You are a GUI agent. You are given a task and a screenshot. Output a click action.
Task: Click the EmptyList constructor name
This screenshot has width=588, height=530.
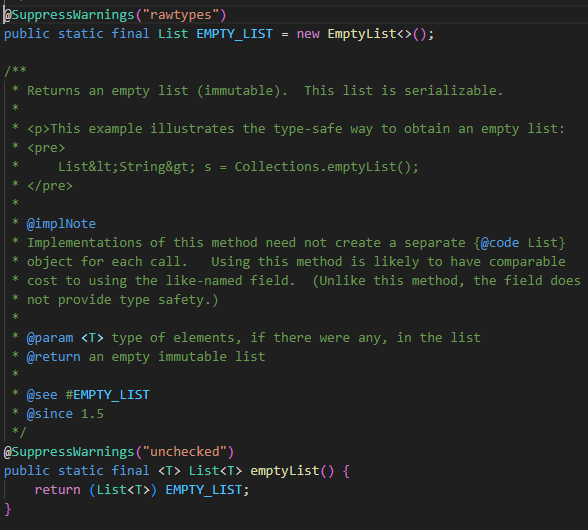click(362, 34)
